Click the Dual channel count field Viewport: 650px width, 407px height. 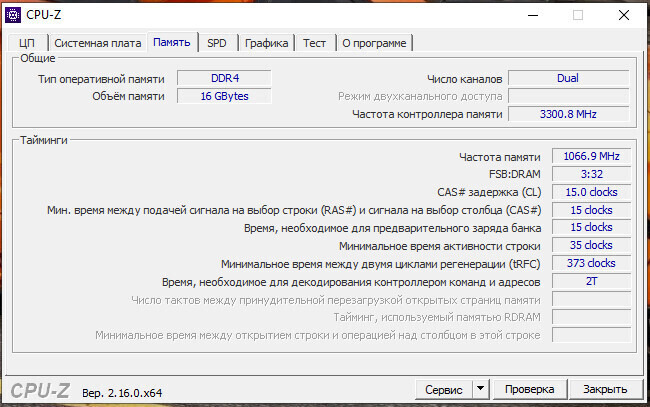pyautogui.click(x=568, y=78)
